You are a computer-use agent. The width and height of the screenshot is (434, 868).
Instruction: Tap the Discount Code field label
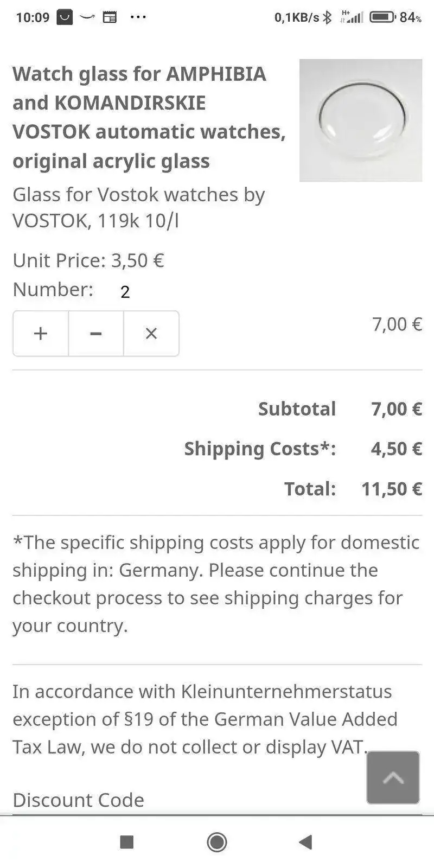click(79, 800)
